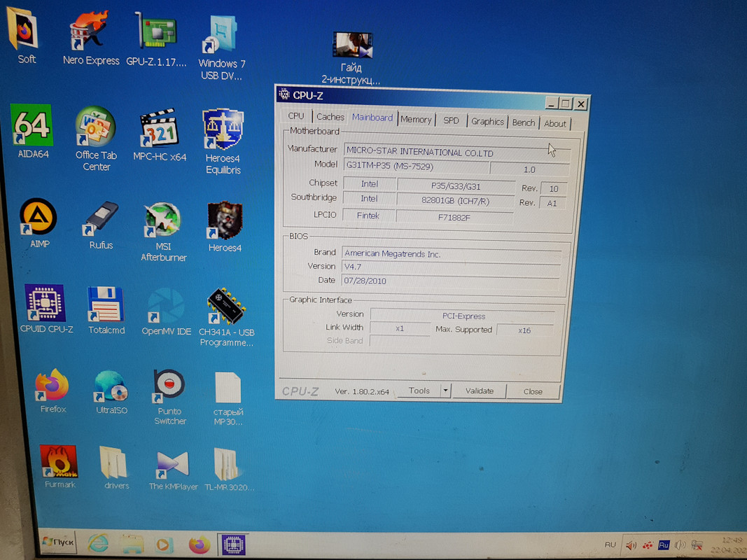747x560 pixels.
Task: Click the Model field G31TM-P35 (MS-7529)
Action: (x=416, y=166)
